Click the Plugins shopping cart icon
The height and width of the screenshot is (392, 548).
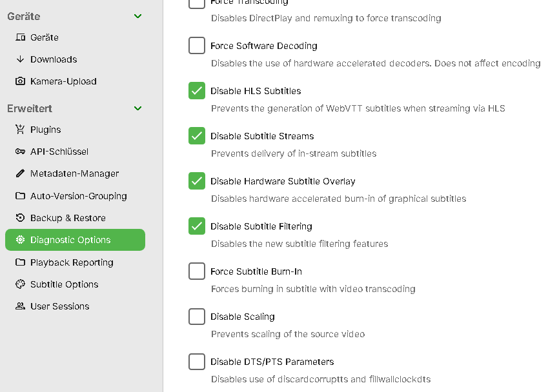[20, 130]
